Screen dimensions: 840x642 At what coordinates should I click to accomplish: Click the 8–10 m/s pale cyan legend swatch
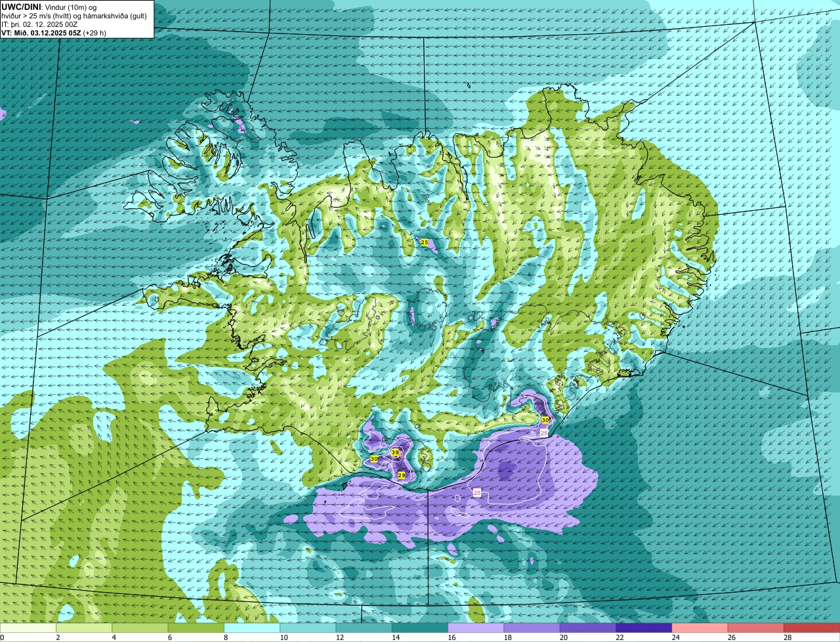tap(252, 628)
